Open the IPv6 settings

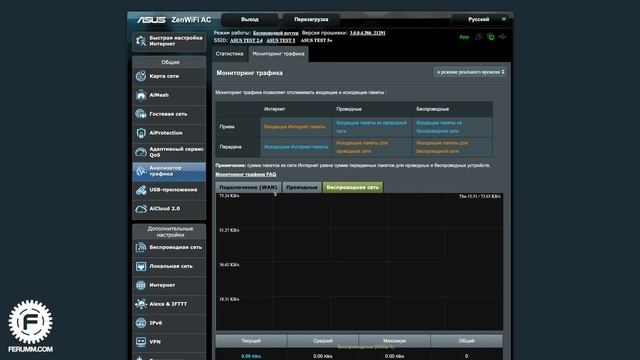169,323
